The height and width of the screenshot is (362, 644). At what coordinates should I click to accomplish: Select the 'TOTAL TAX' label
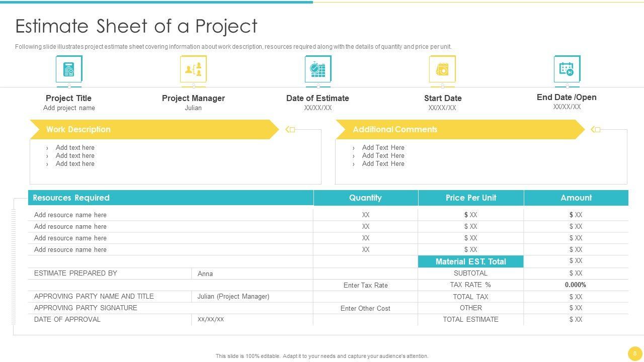(471, 297)
